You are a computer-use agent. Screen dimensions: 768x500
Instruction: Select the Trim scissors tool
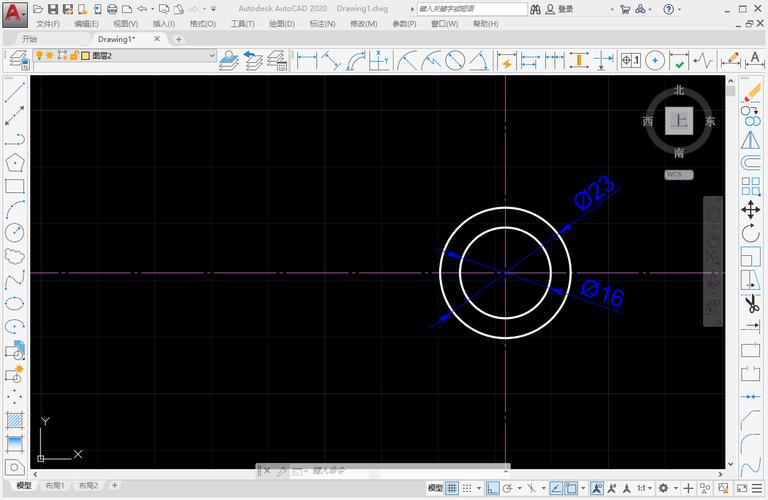point(750,303)
